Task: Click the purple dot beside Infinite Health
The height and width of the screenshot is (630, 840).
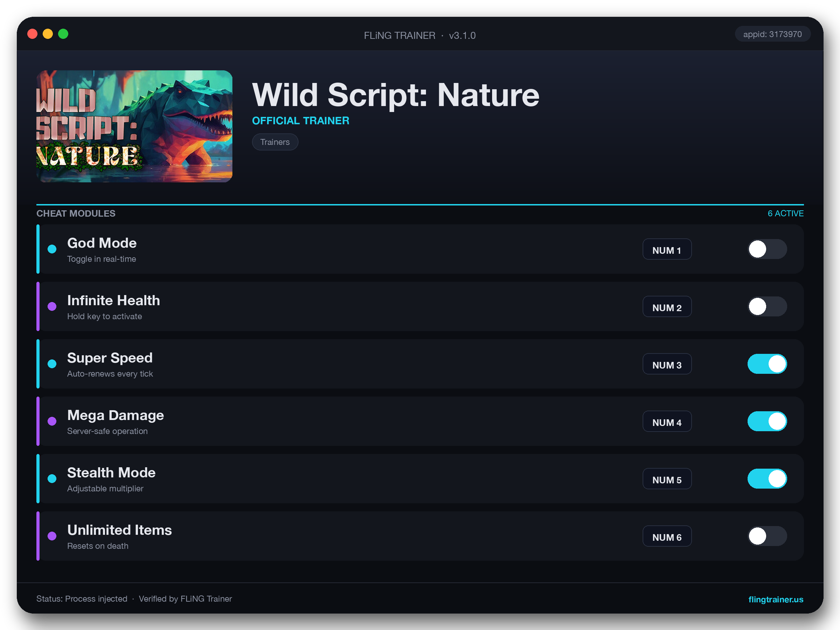Action: point(52,307)
